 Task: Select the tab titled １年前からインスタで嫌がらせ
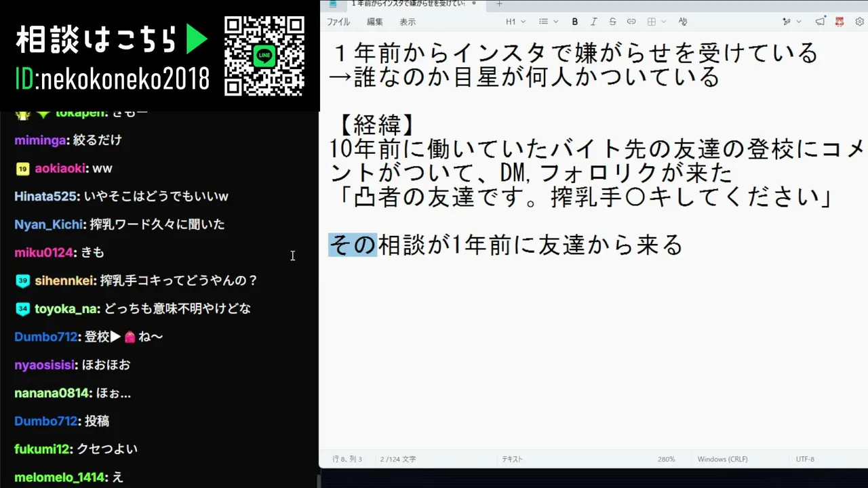click(x=407, y=3)
